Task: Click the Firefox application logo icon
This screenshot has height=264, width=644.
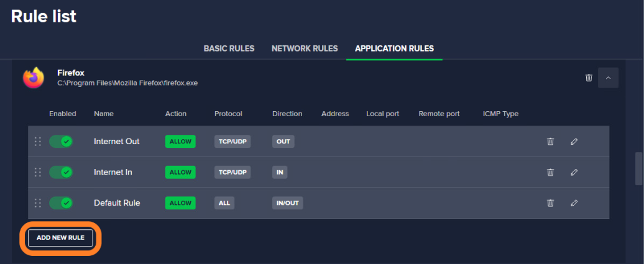Action: click(x=34, y=78)
